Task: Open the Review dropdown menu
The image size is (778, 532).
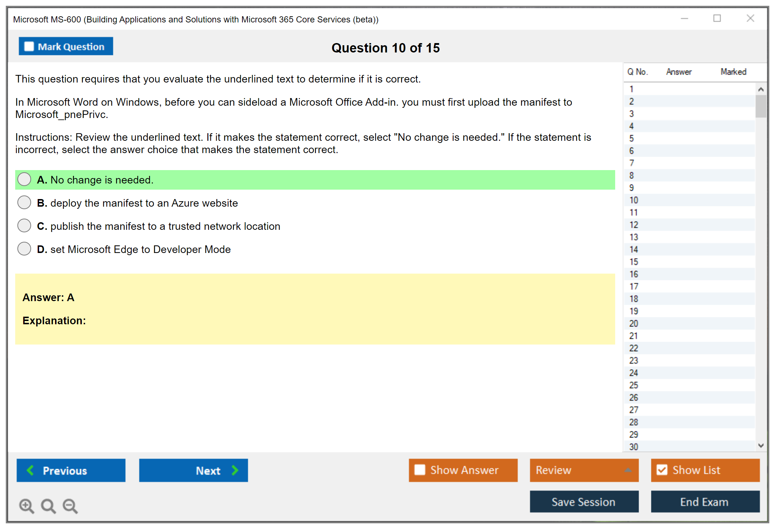Action: [x=628, y=470]
